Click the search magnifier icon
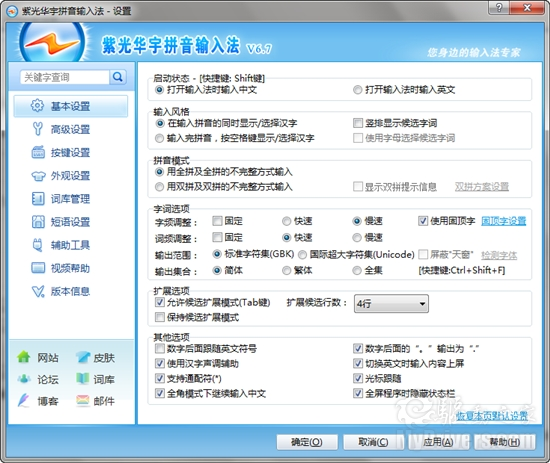 click(x=118, y=77)
